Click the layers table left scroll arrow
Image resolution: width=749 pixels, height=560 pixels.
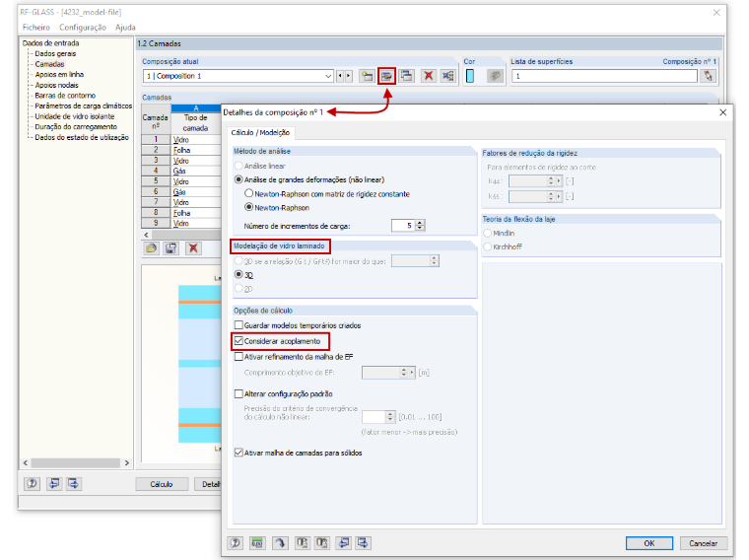(x=146, y=235)
